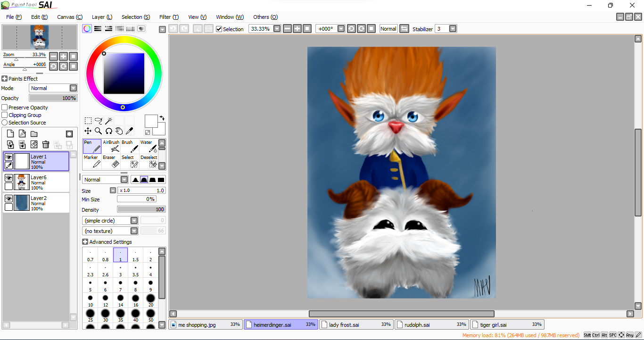The height and width of the screenshot is (340, 644).
Task: Click the navigator canvas thumbnail
Action: point(40,37)
